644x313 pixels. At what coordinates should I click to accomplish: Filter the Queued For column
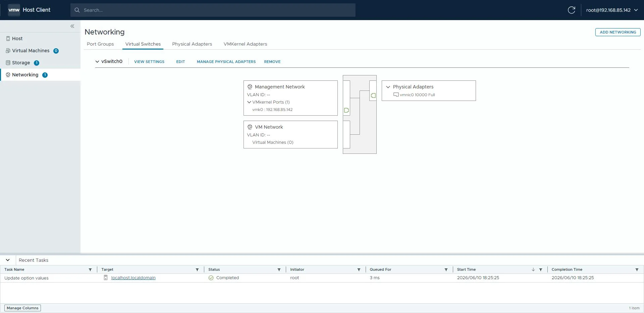pyautogui.click(x=446, y=270)
